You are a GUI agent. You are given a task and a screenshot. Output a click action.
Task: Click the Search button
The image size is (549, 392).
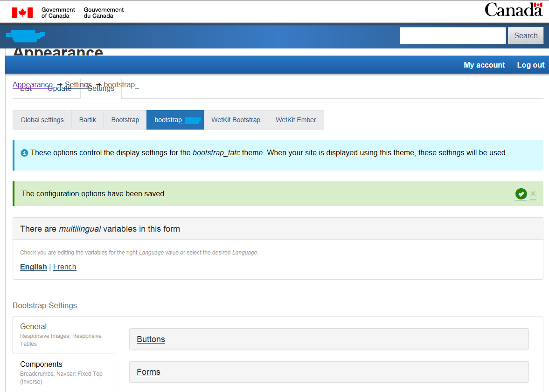tap(526, 35)
